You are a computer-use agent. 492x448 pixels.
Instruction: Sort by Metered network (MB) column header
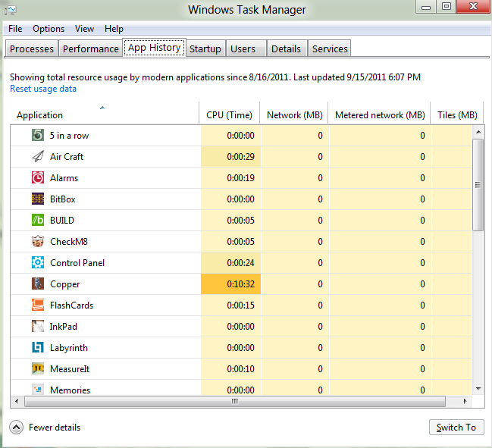[x=380, y=113]
